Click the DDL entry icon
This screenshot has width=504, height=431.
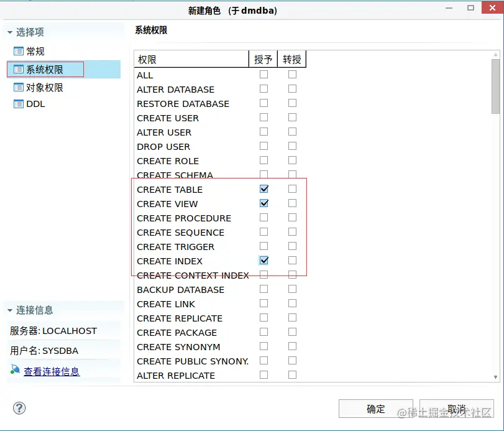coord(20,104)
